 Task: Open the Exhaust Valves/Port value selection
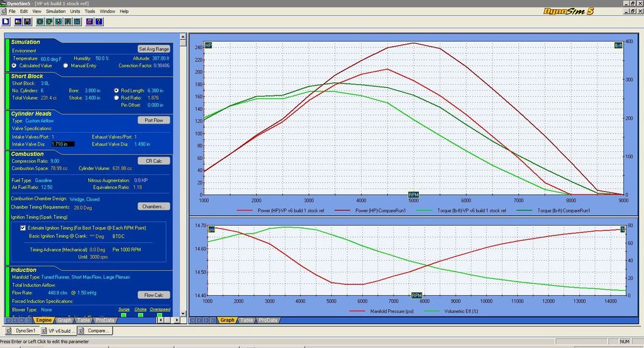click(136, 137)
